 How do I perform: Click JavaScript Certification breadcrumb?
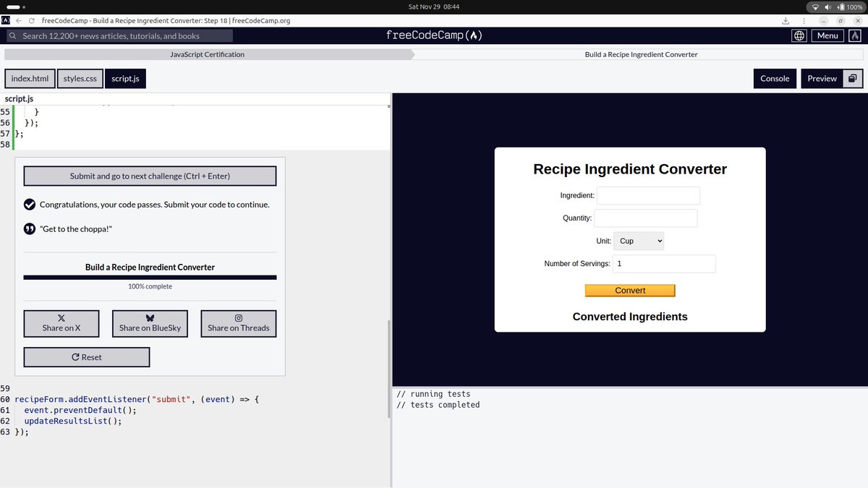click(x=207, y=54)
